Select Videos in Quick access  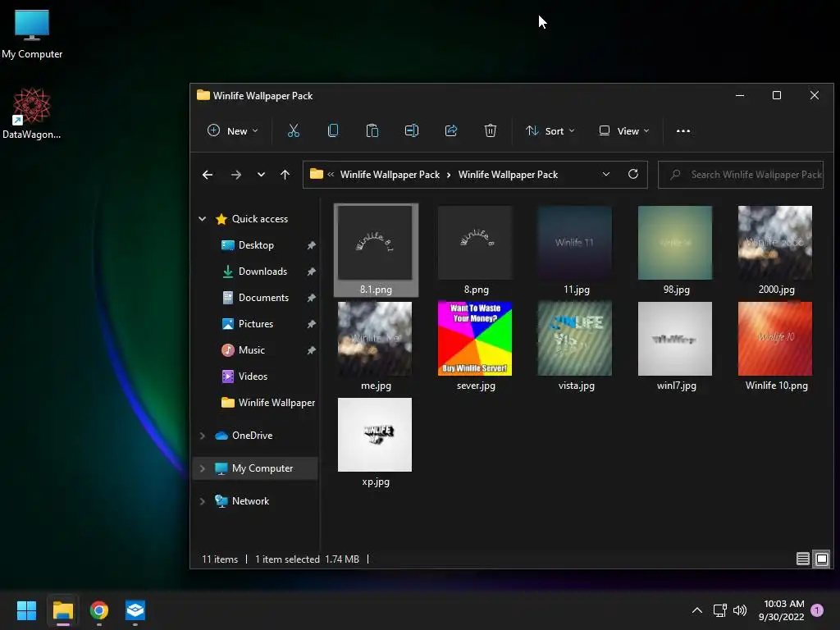coord(253,376)
